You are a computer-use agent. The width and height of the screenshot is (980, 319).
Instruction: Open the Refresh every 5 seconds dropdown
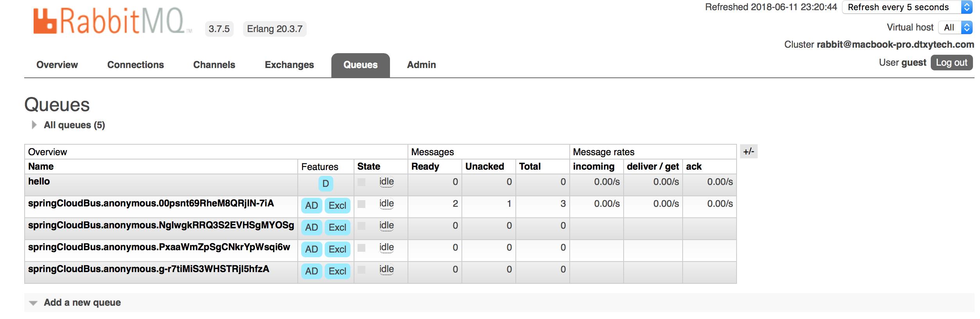pyautogui.click(x=907, y=7)
